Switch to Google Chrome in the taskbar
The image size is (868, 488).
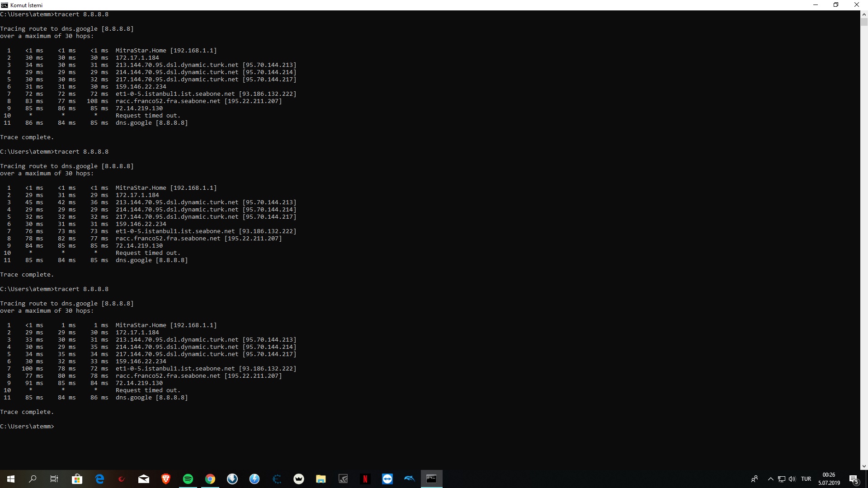(210, 479)
